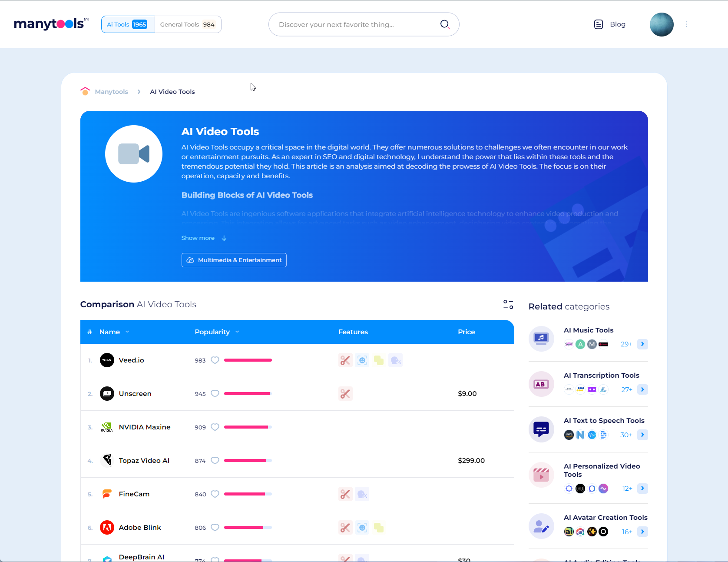Click the Topaz Video AI logo icon

[107, 461]
